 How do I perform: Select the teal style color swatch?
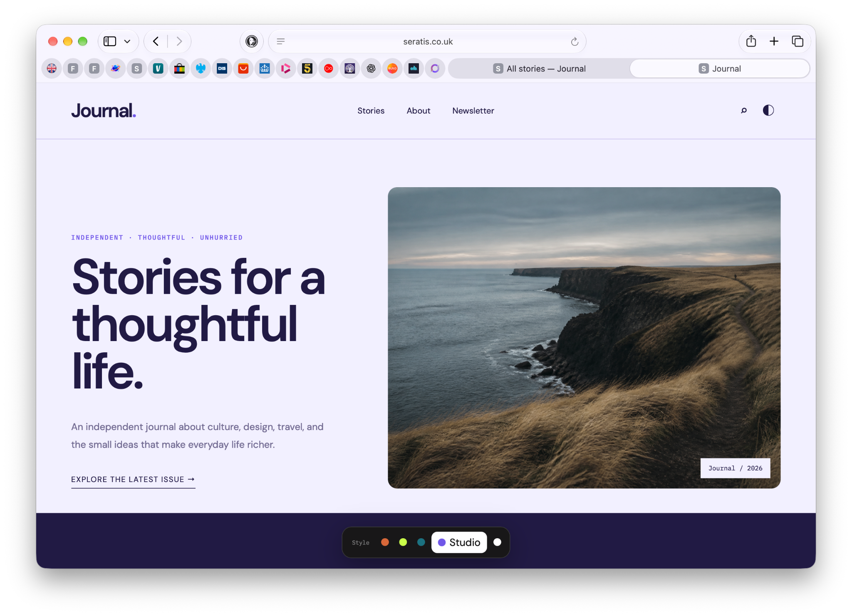(421, 542)
